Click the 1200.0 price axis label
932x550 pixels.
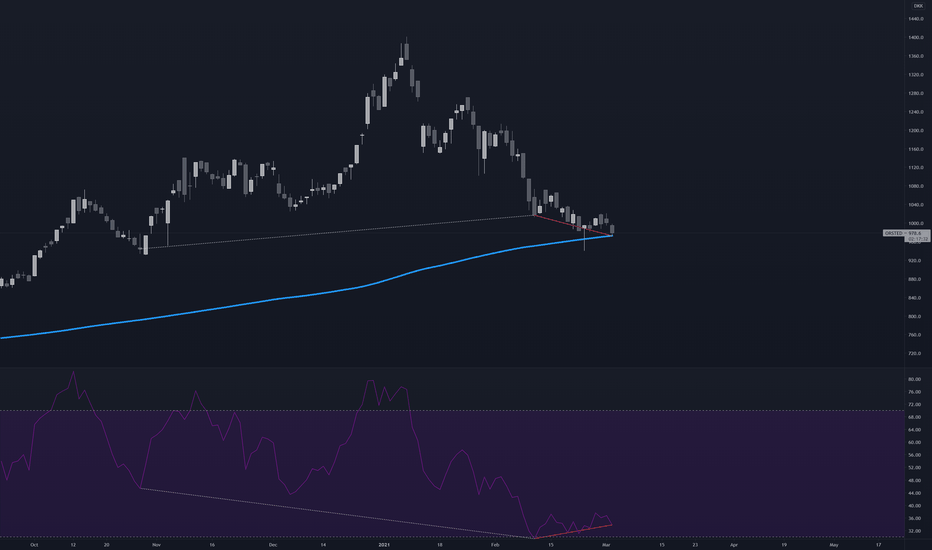pyautogui.click(x=915, y=130)
